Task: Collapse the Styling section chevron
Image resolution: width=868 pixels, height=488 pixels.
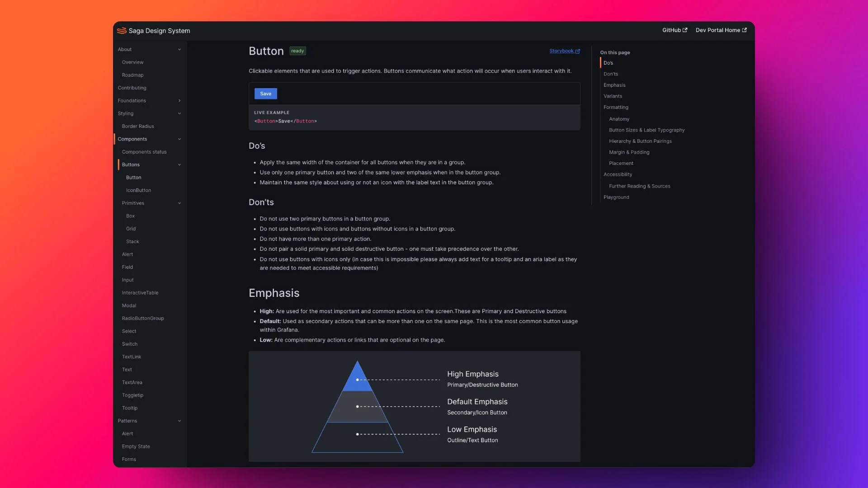Action: 179,113
